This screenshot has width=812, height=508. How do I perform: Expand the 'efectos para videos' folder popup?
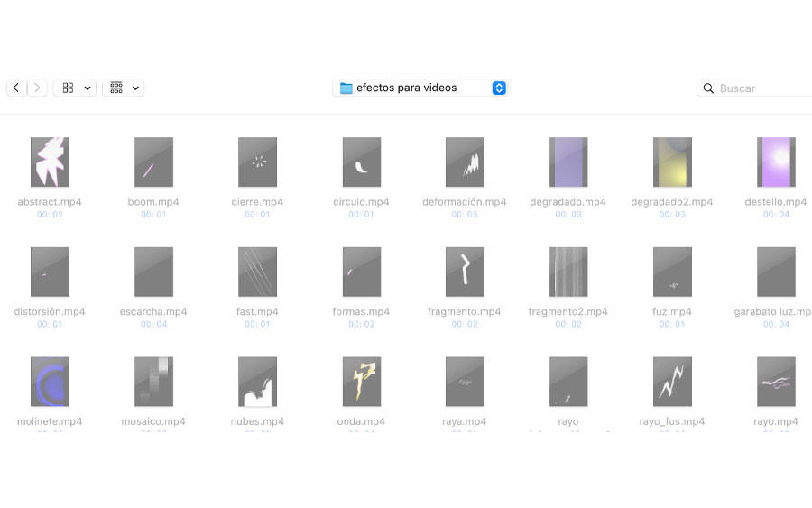coord(499,88)
